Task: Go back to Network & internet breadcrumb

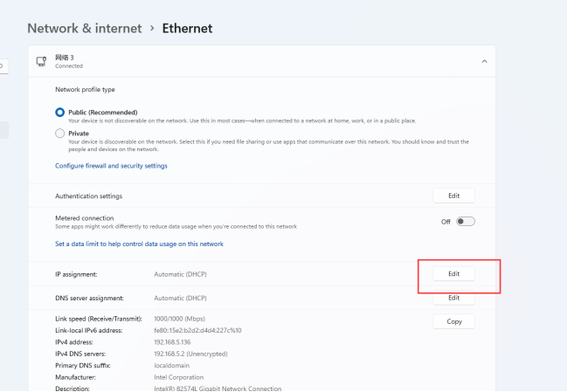Action: [85, 28]
